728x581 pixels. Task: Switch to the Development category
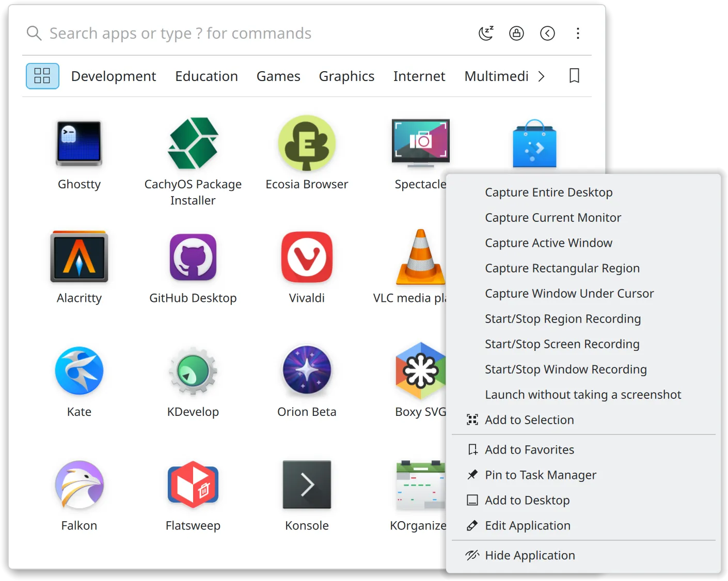[x=114, y=76]
